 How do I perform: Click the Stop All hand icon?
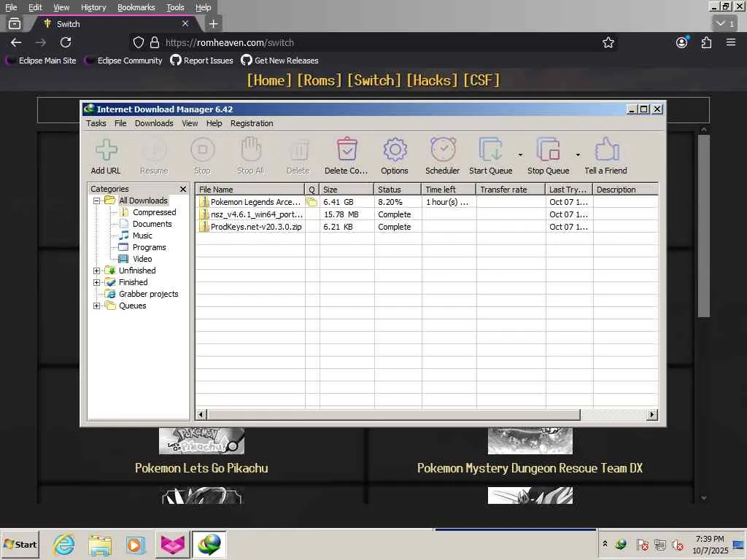point(251,149)
